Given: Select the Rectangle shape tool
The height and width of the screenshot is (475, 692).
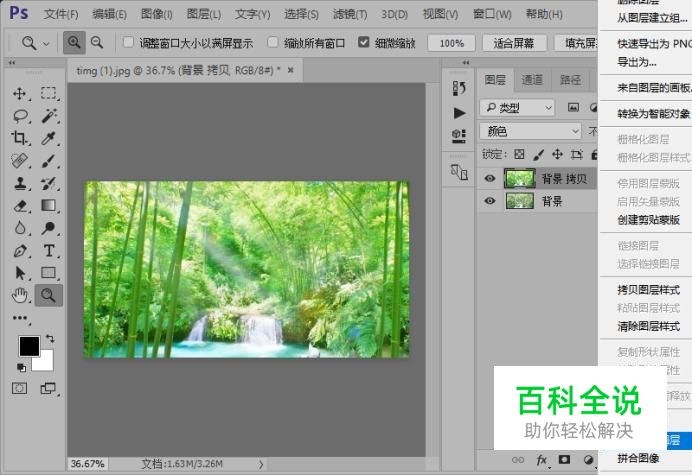Looking at the screenshot, I should click(49, 273).
